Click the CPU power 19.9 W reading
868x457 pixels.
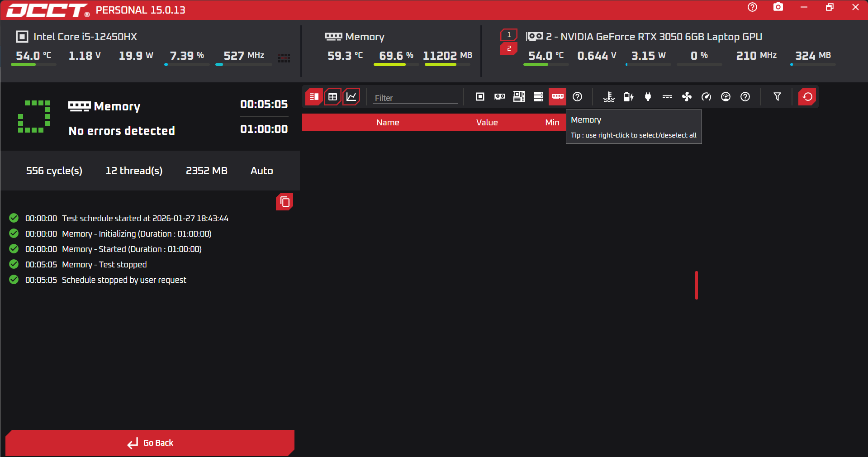point(136,56)
